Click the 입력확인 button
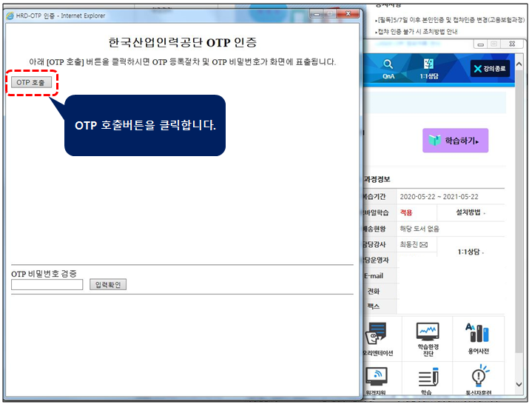Viewport: 532px width, 407px height. point(108,284)
